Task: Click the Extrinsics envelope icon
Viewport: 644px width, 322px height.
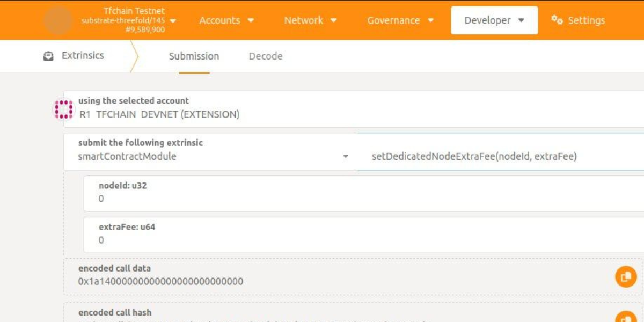Action: click(x=48, y=56)
